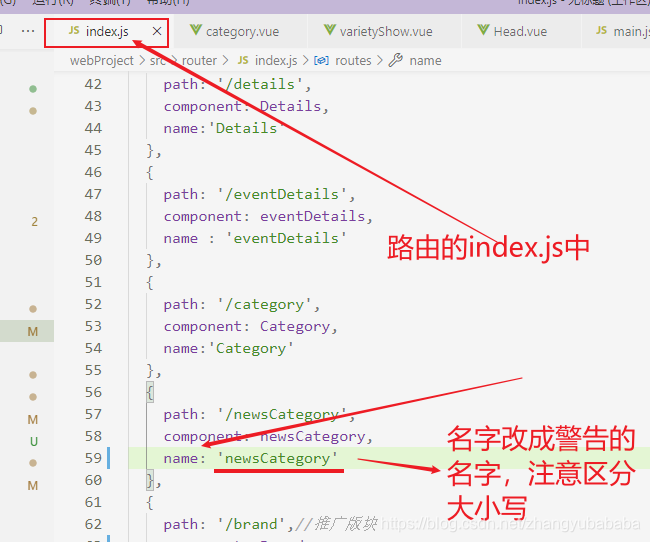Select webProject in the breadcrumb
The height and width of the screenshot is (542, 650).
[102, 61]
